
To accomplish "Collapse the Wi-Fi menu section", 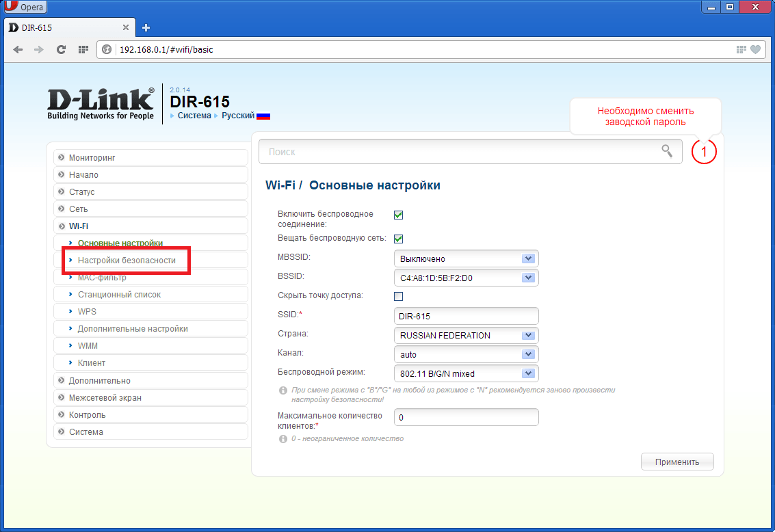I will click(150, 226).
